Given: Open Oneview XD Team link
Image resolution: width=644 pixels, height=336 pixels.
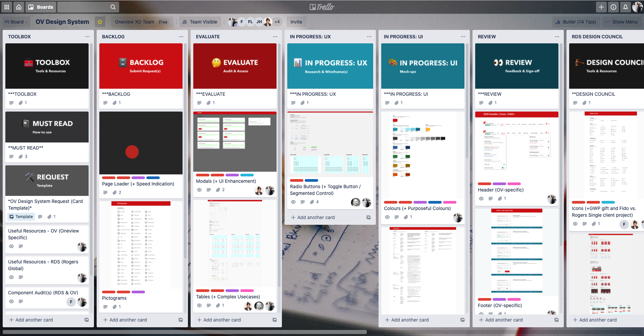Looking at the screenshot, I should tap(135, 22).
